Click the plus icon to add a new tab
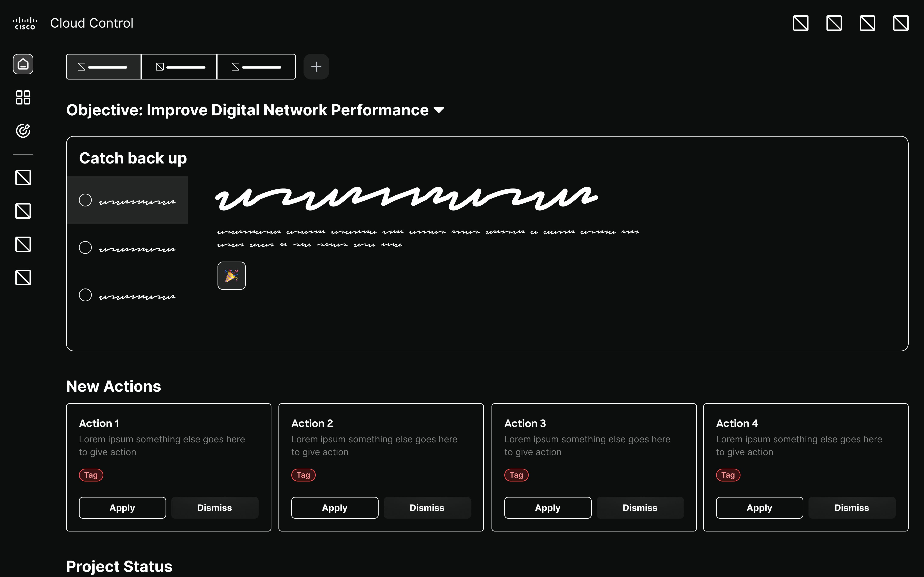924x577 pixels. 316,66
